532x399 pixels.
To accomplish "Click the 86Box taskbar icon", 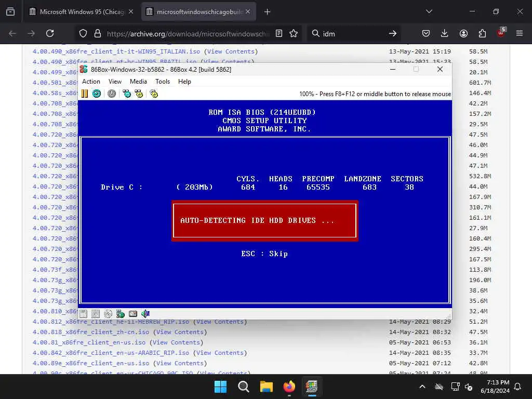I will [x=312, y=387].
